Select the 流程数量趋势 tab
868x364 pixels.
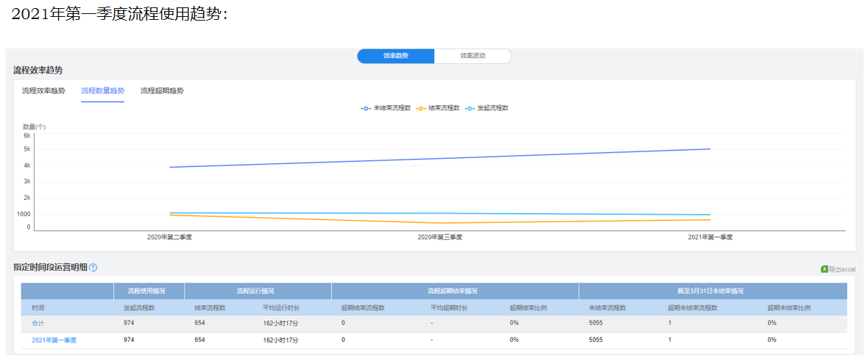tap(102, 90)
